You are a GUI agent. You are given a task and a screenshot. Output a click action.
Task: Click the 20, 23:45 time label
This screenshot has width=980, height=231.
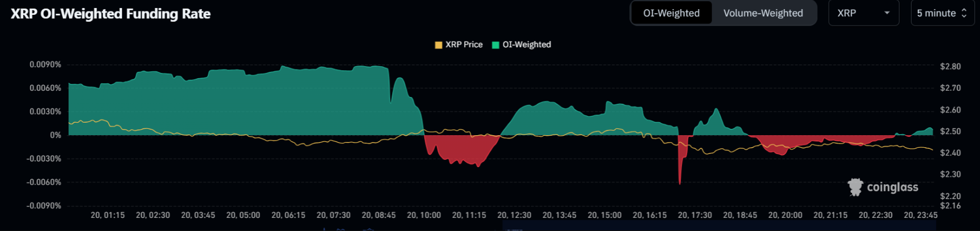click(x=921, y=215)
